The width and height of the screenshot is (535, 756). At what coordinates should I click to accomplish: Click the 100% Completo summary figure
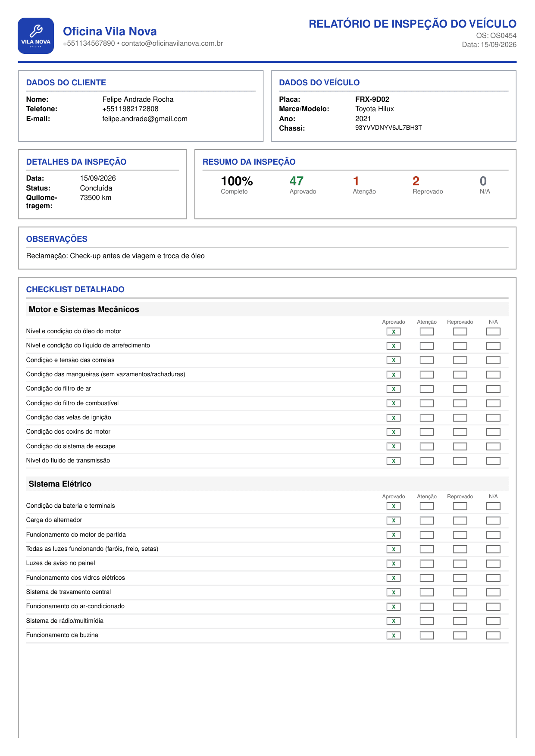pyautogui.click(x=237, y=185)
